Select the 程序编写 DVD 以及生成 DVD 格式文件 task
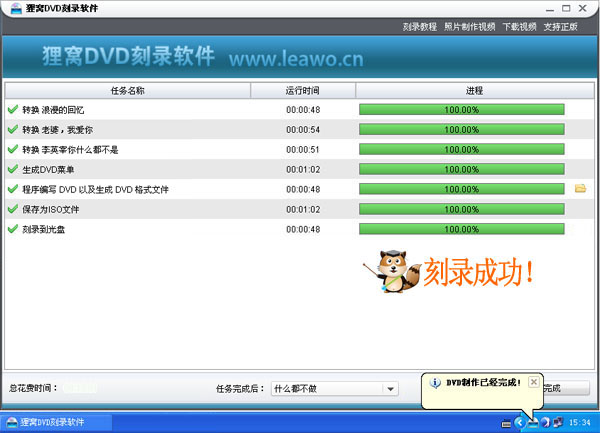 pyautogui.click(x=95, y=189)
